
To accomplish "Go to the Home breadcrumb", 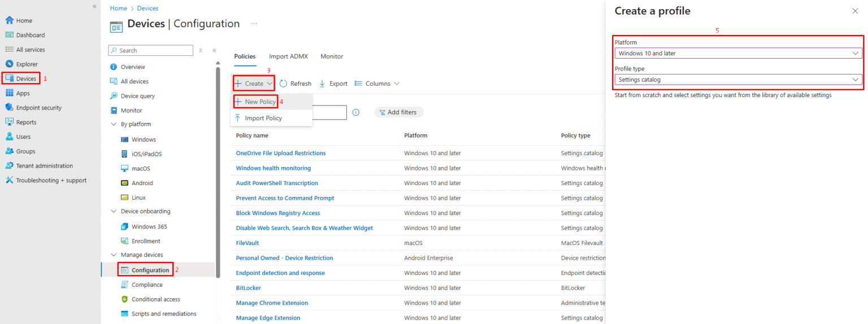I will pyautogui.click(x=118, y=8).
